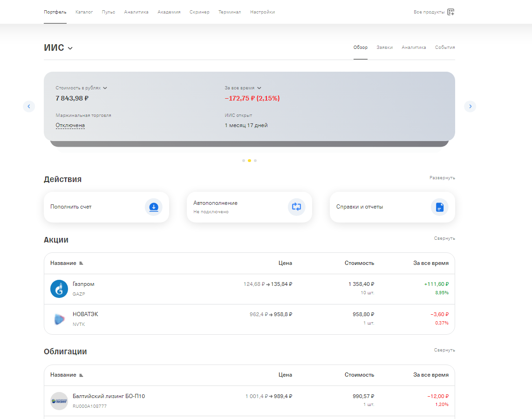Click bond value 990,57 ₽
The image size is (532, 419).
pos(363,396)
